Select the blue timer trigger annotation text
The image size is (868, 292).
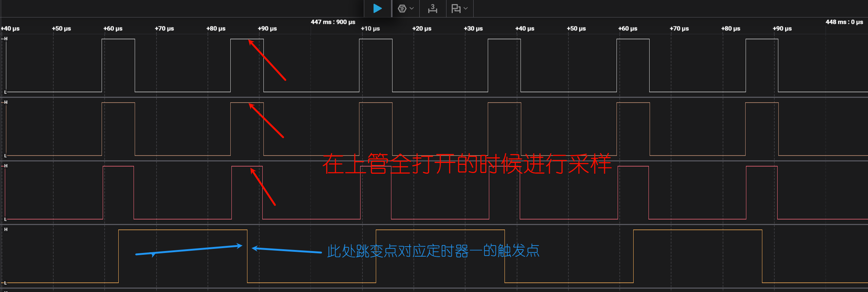433,251
